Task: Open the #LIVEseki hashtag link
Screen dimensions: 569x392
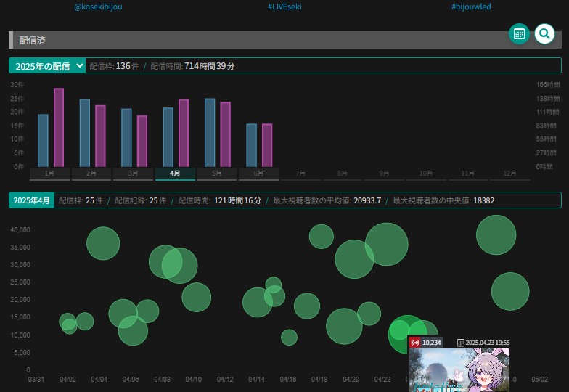Action: (284, 7)
